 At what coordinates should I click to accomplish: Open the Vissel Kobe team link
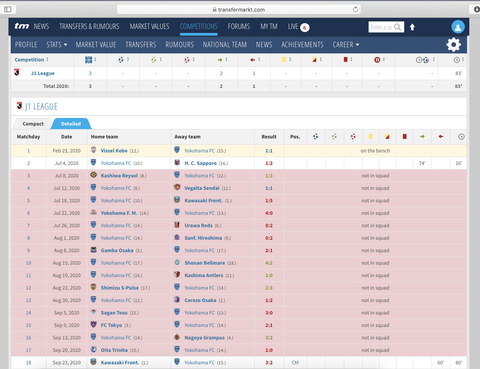tap(114, 151)
